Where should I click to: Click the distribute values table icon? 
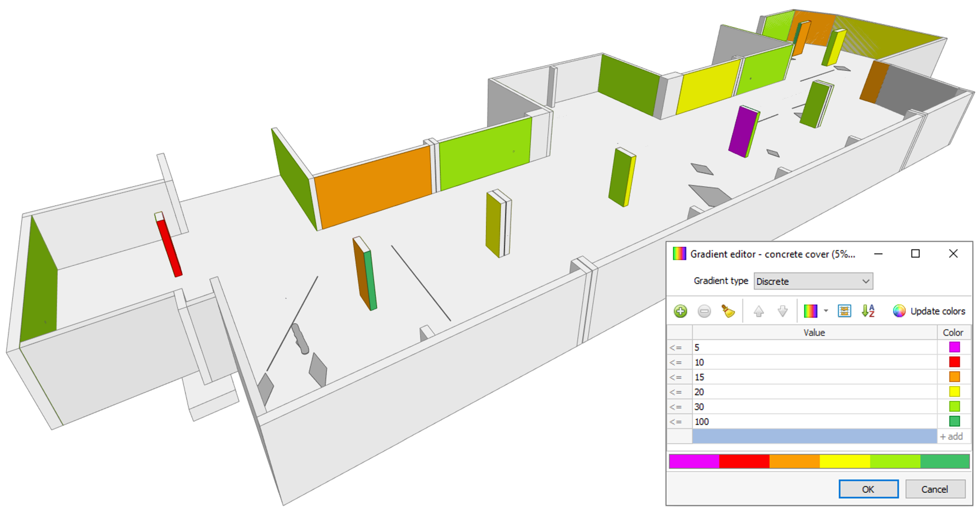coord(844,311)
